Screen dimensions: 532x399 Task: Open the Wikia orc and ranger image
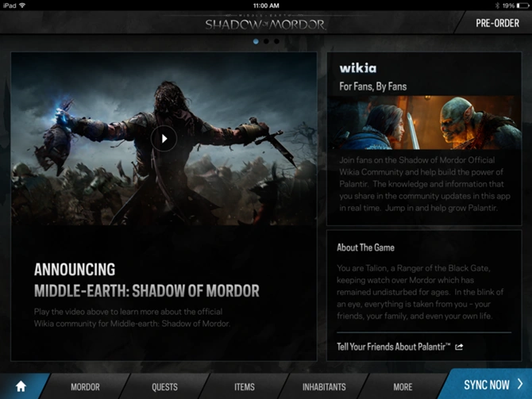424,123
